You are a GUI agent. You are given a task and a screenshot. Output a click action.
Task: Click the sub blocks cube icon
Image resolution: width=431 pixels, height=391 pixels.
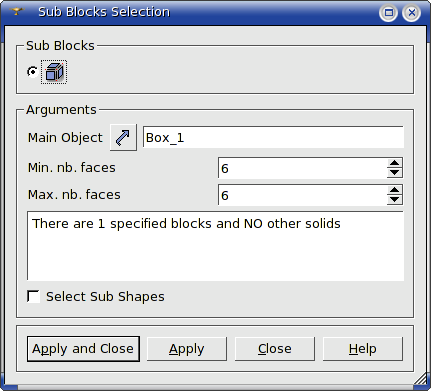coord(54,72)
